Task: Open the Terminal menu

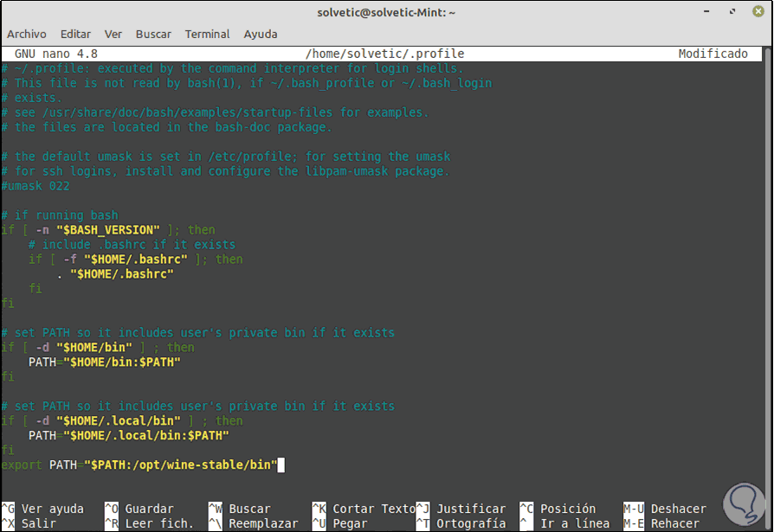Action: point(207,34)
